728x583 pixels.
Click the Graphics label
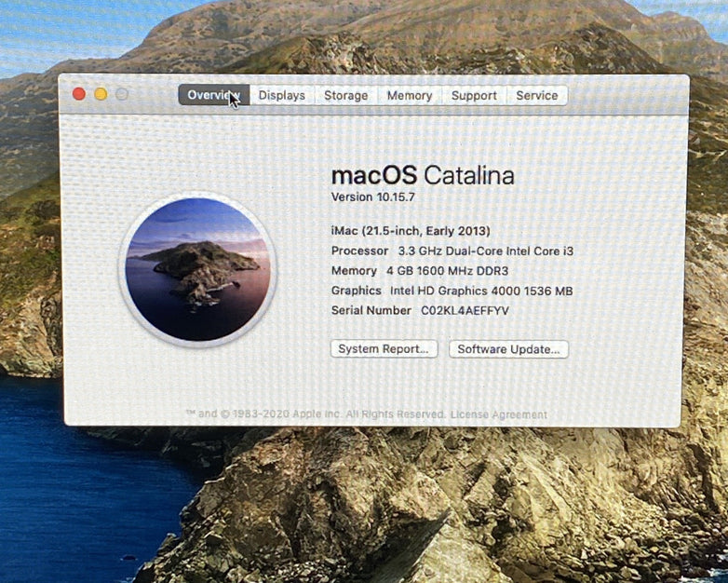point(357,291)
